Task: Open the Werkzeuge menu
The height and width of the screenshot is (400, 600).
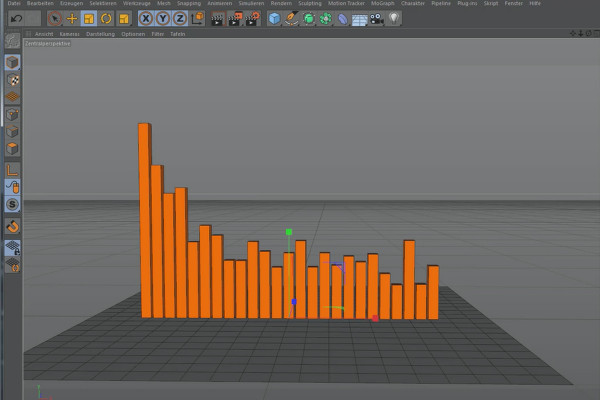Action: 137,3
